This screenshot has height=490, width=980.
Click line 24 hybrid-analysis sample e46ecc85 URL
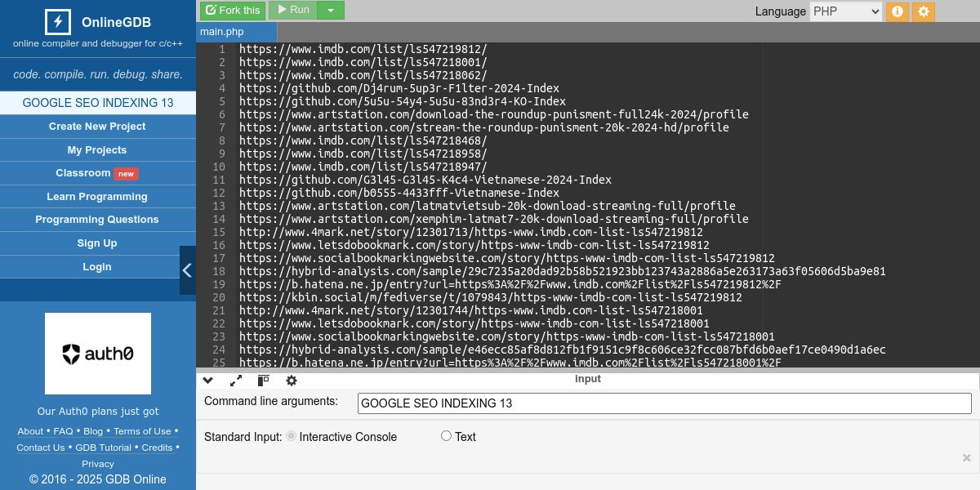pyautogui.click(x=563, y=350)
